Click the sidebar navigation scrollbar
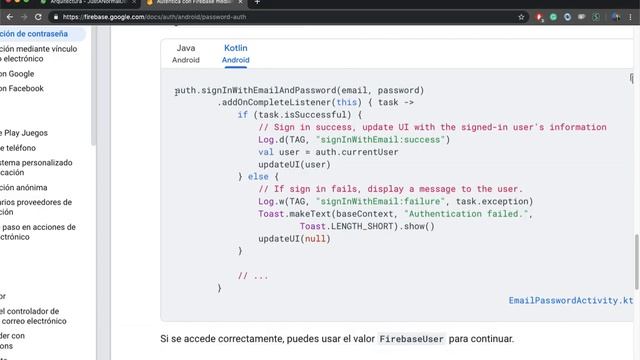This screenshot has width=640, height=360. [93, 86]
